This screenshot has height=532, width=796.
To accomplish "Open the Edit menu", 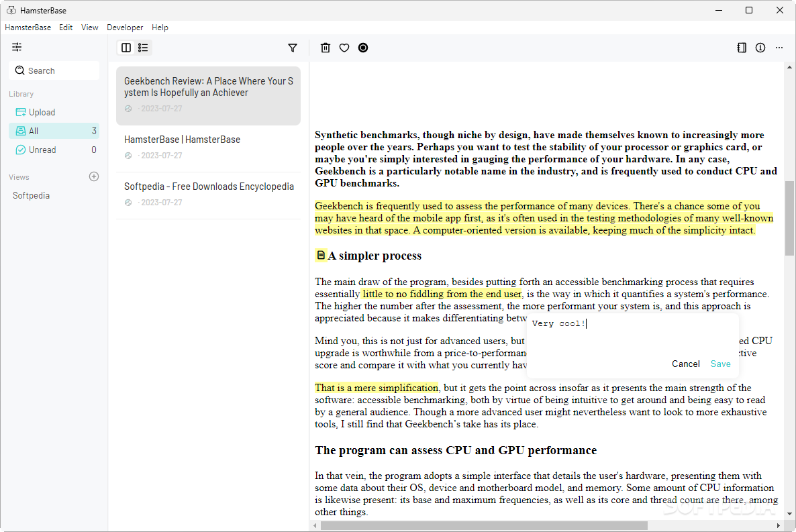I will click(x=66, y=28).
